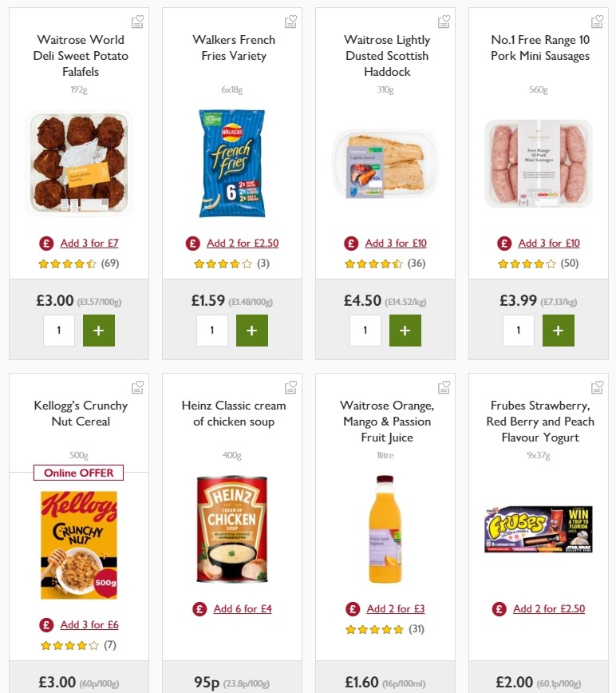This screenshot has height=693, width=616.
Task: Click the quantity field for Walkers French Fries
Action: (211, 330)
